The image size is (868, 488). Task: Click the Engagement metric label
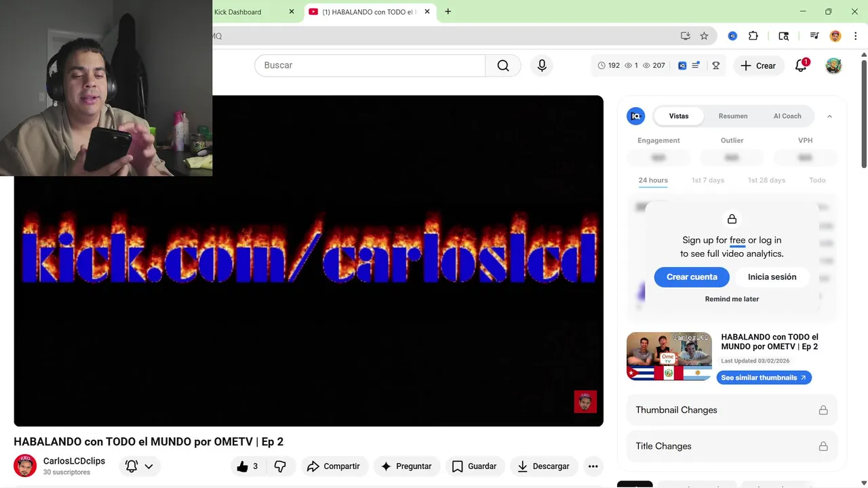point(658,140)
